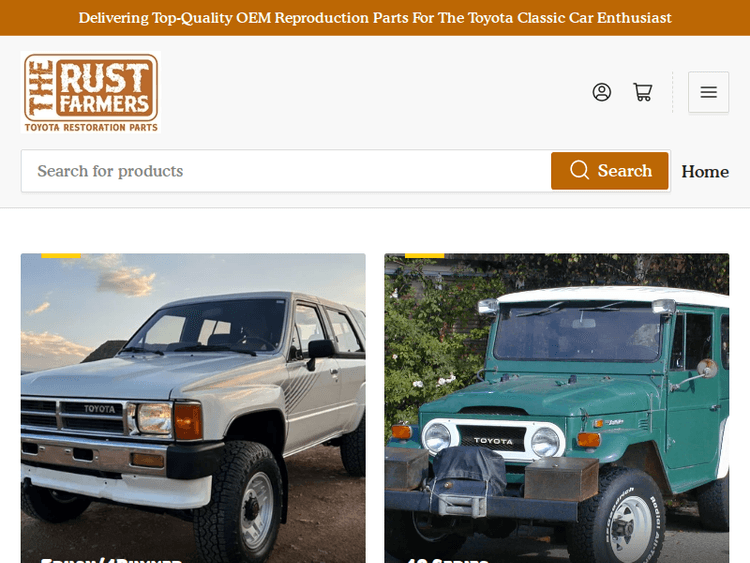Open the green Land Cruiser category image
Screen dimensions: 750x563
click(x=557, y=408)
